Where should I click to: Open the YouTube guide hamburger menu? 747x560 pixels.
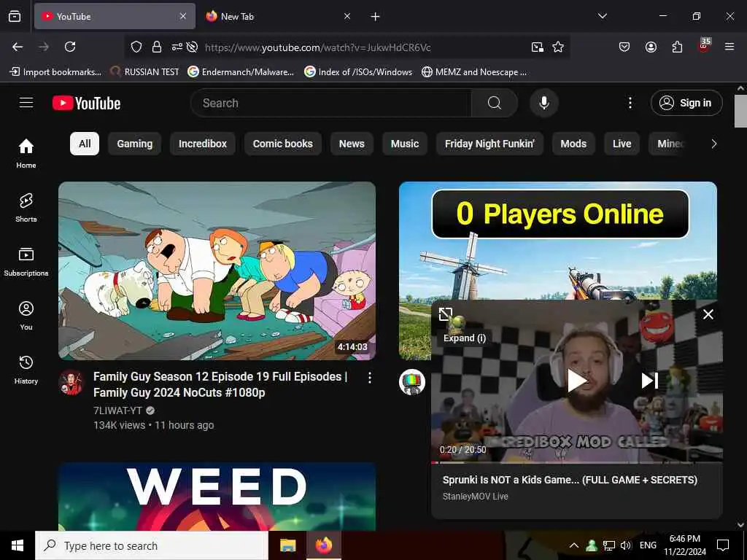pyautogui.click(x=26, y=103)
